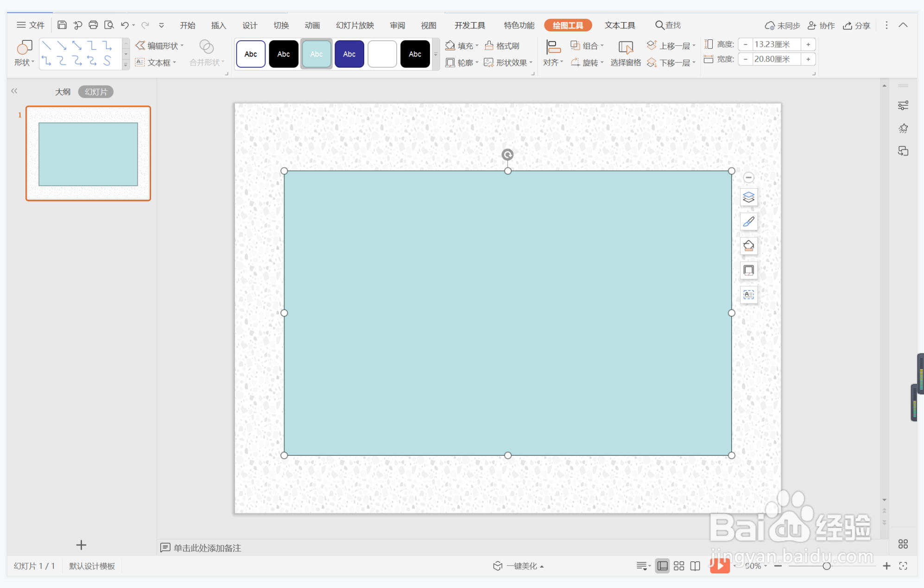Click the Save icon in quick toolbar
Screen dimensions: 924x588
click(62, 25)
